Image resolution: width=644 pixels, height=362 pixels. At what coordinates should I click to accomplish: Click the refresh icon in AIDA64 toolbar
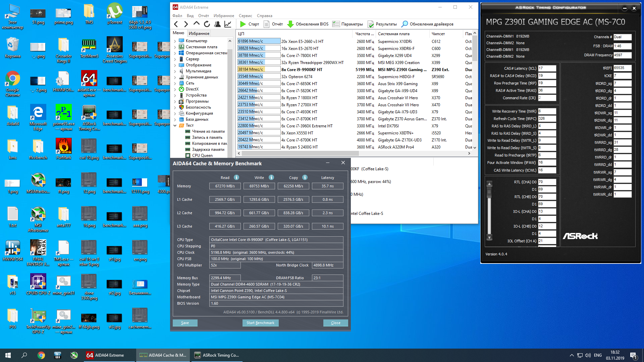[207, 24]
